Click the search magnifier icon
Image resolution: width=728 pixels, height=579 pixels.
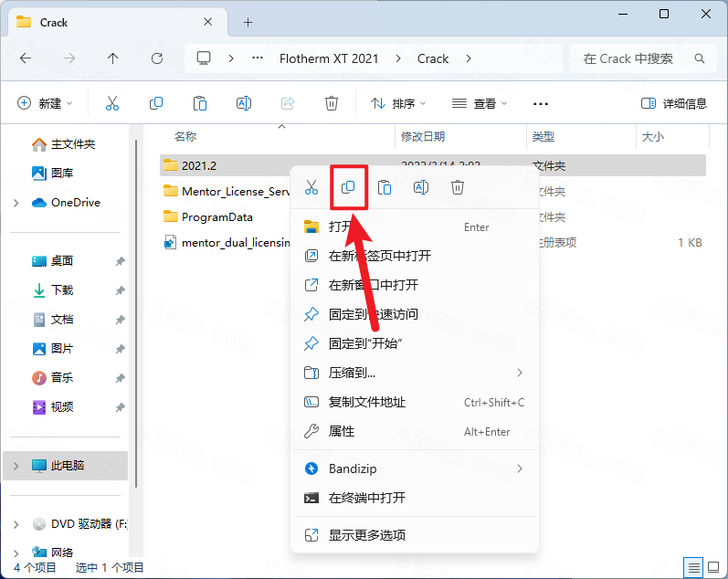[x=699, y=58]
